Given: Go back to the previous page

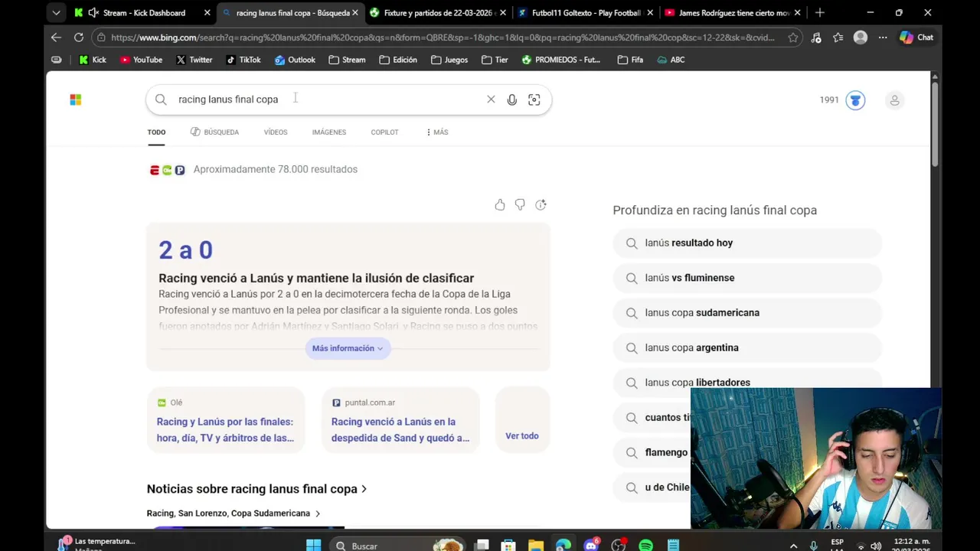Looking at the screenshot, I should [56, 37].
